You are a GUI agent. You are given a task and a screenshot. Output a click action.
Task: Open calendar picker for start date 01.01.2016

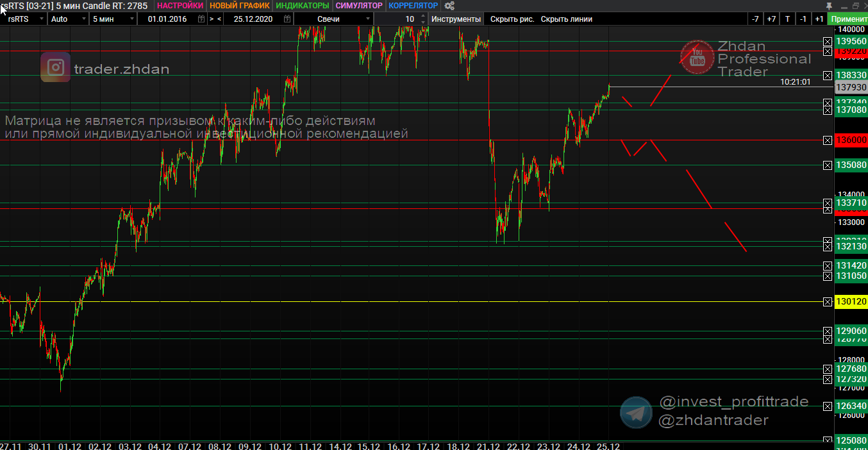click(201, 19)
